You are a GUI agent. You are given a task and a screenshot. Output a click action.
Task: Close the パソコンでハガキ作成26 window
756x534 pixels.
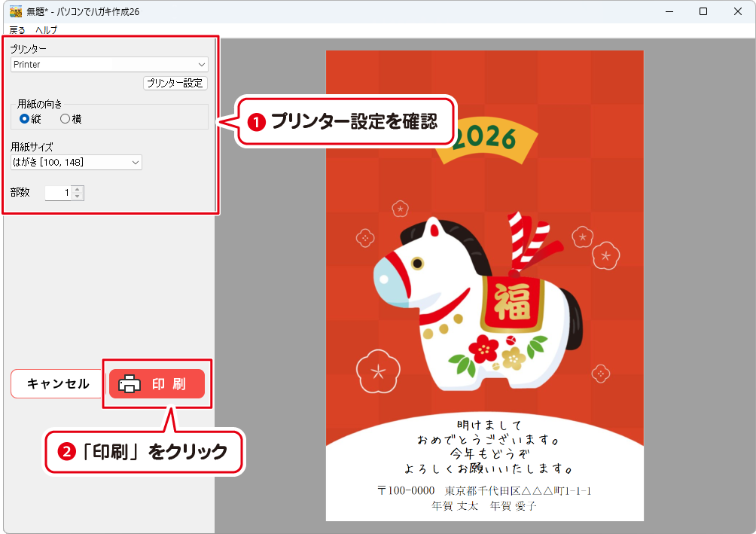pyautogui.click(x=737, y=11)
